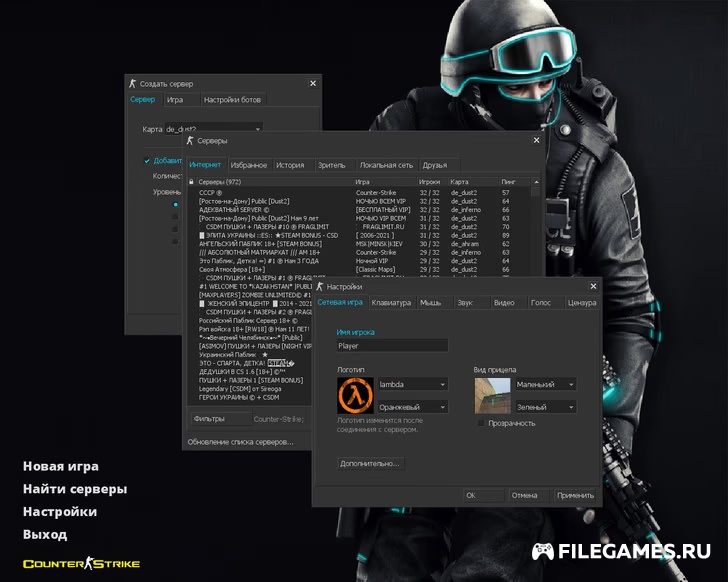
Task: Click the Имя игрока Player input field
Action: coord(392,346)
